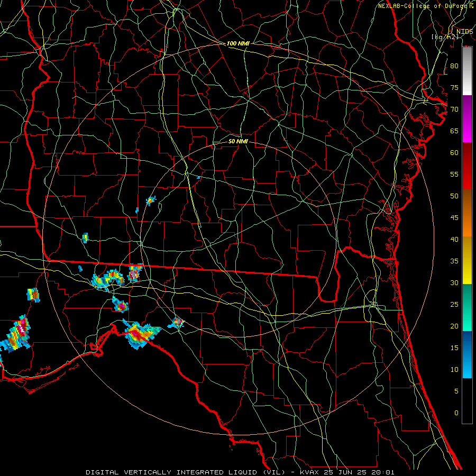Click the KVAX radar site identifier in the caption
This screenshot has width=476, height=476.
(309, 472)
